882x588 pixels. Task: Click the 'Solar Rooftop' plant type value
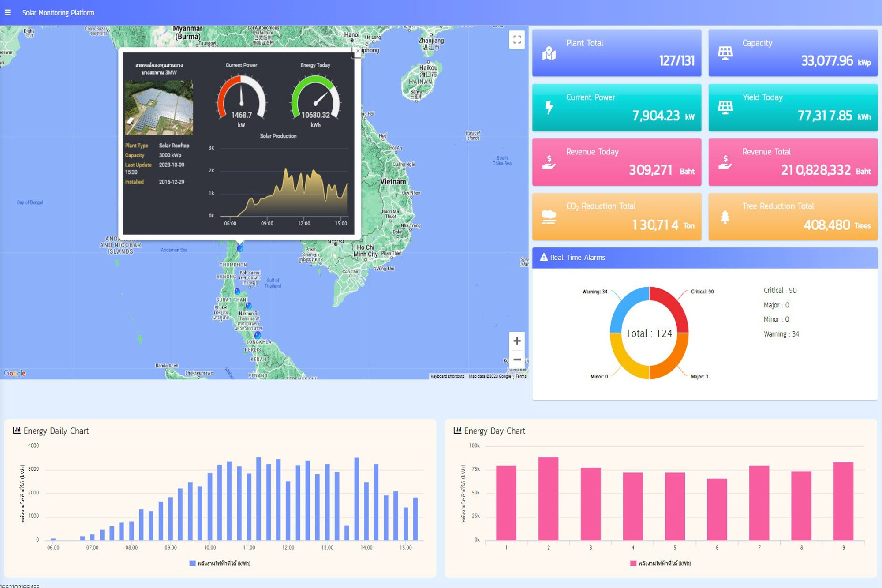click(x=174, y=146)
